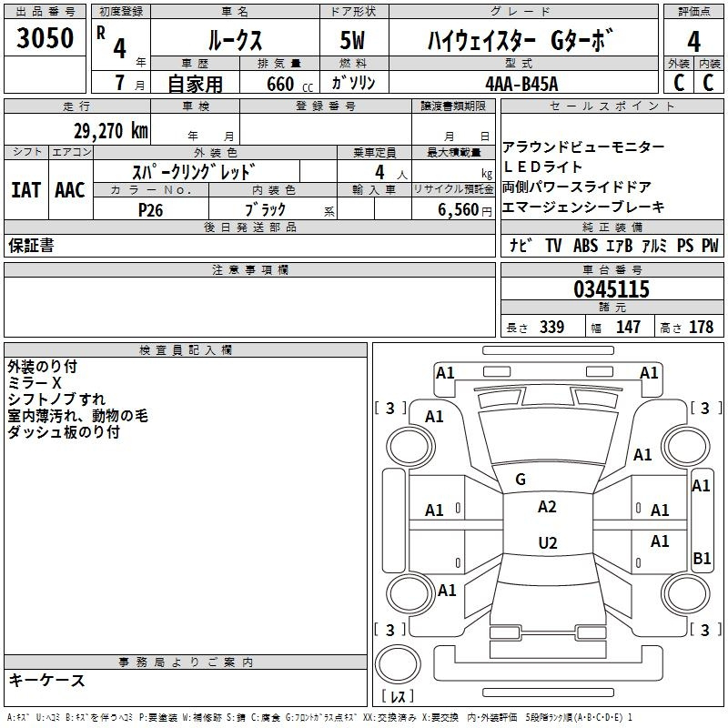Click the 純正装備 header
Screen dimensions: 728x728
pyautogui.click(x=612, y=227)
